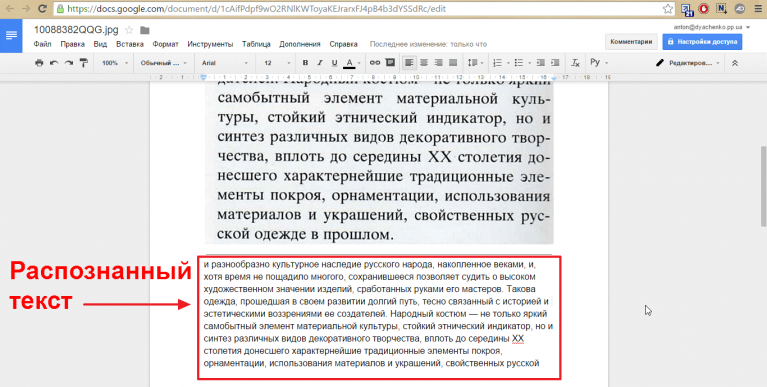Expand the font size 12 dropdown

277,63
